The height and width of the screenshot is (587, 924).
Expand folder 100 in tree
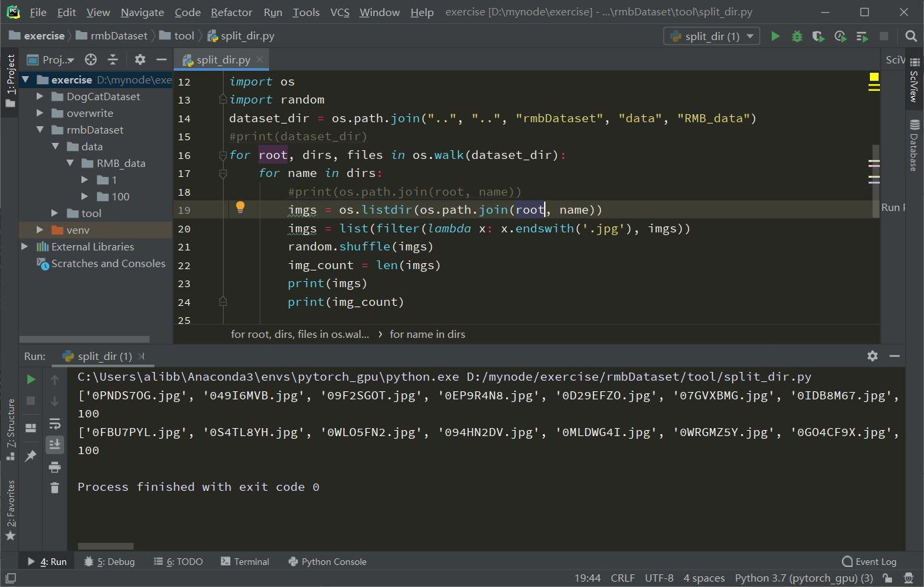coord(85,196)
